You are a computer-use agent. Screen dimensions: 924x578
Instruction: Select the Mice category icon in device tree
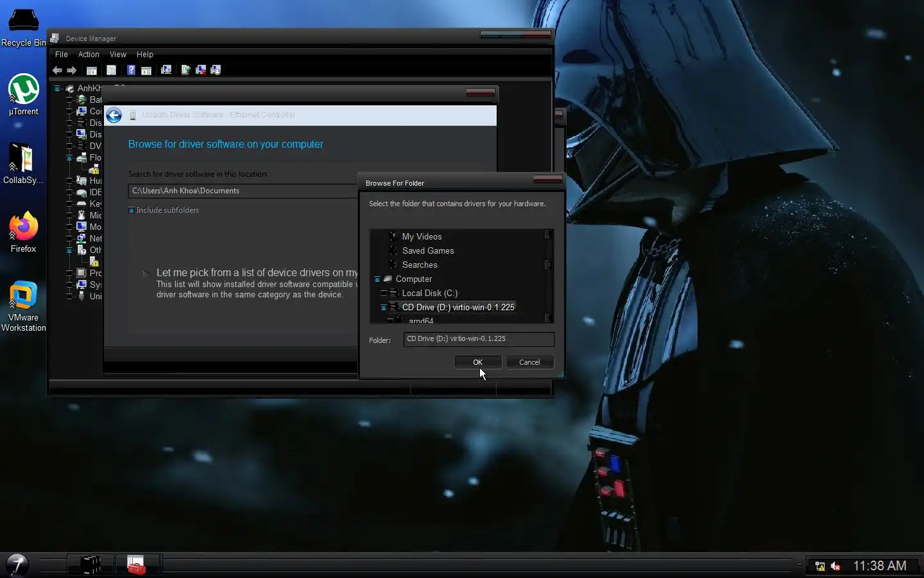click(81, 215)
